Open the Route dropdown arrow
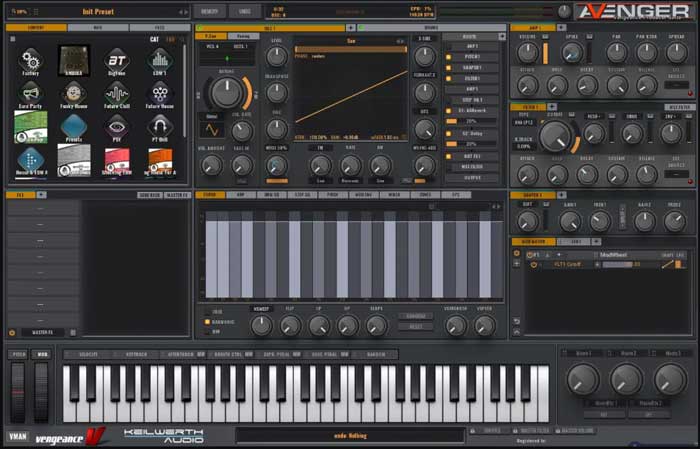The width and height of the screenshot is (700, 449). [x=502, y=37]
